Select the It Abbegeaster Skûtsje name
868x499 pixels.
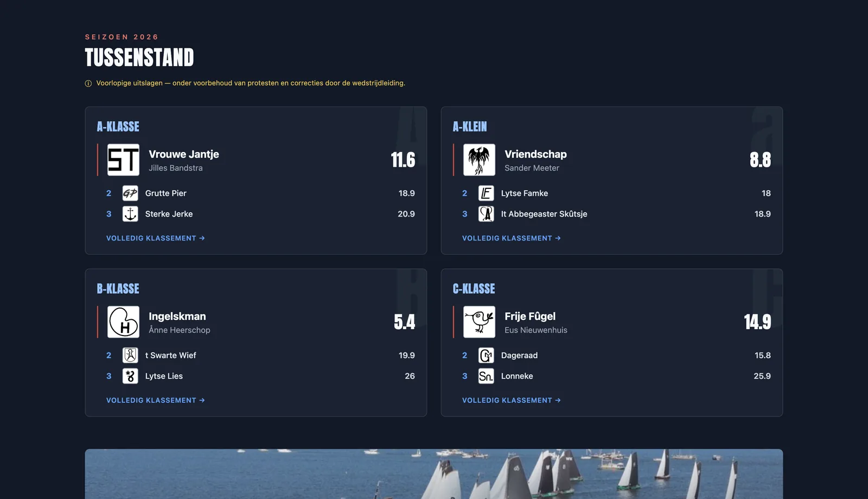(544, 214)
